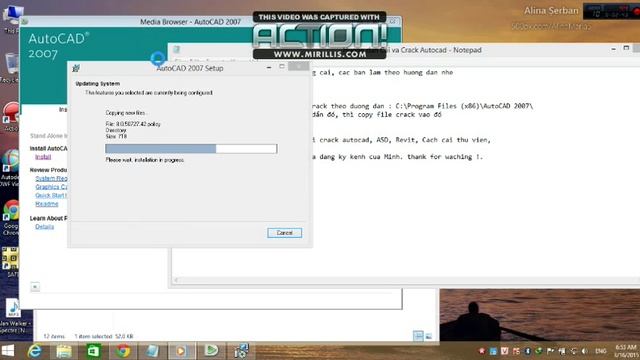Click the Notepad window title bar icon
640x360 pixels.
pos(176,49)
